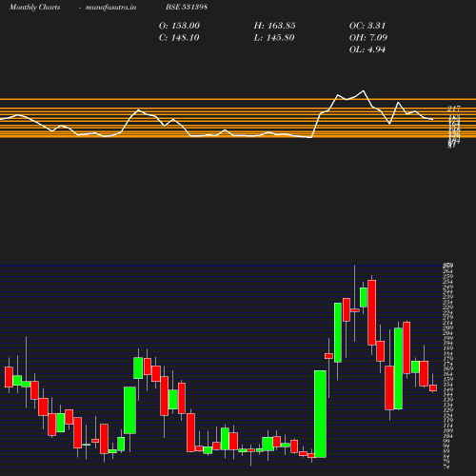476x476 pixels.
Task: Click the '217' indicator axis label
Action: click(454, 109)
